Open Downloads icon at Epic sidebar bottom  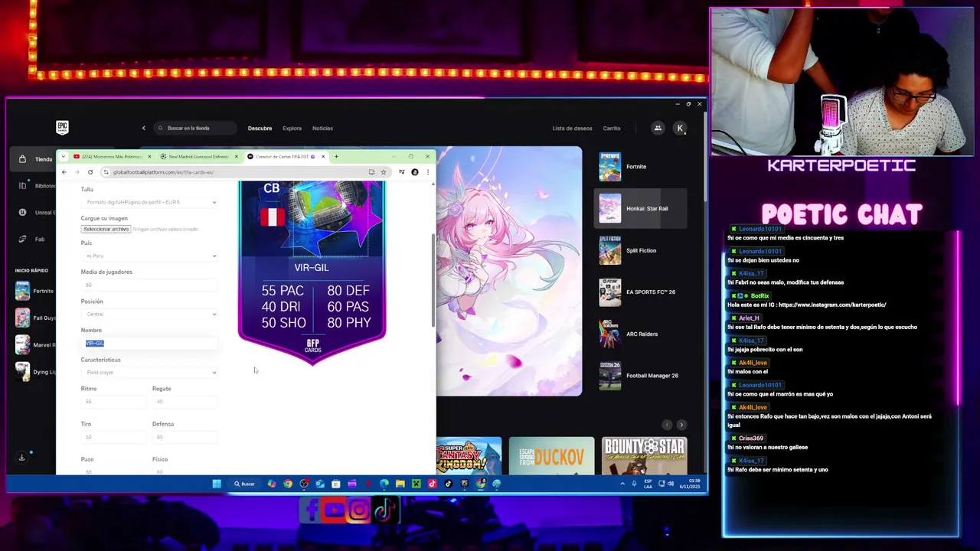[x=21, y=458]
